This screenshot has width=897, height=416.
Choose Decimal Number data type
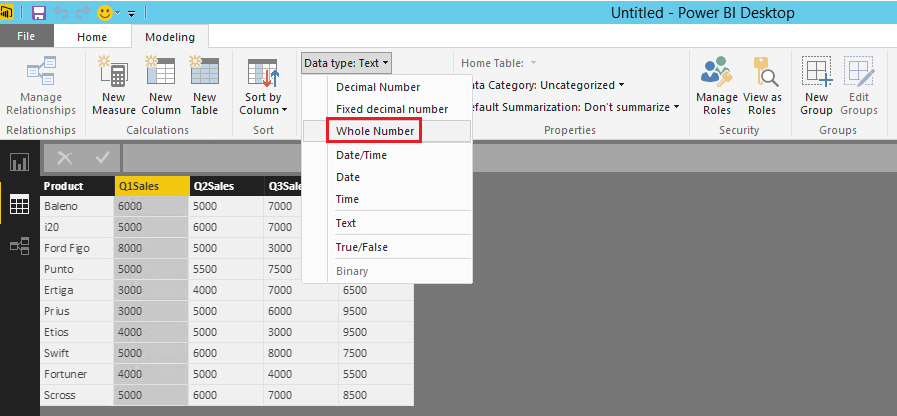378,87
